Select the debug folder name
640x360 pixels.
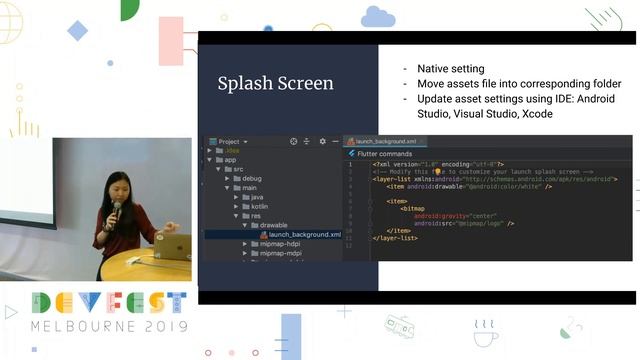(252, 178)
